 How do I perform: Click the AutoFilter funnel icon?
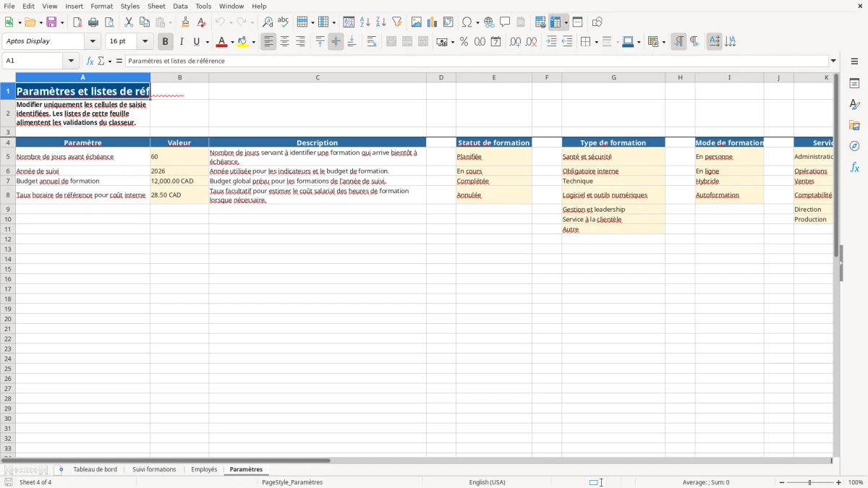tap(397, 22)
